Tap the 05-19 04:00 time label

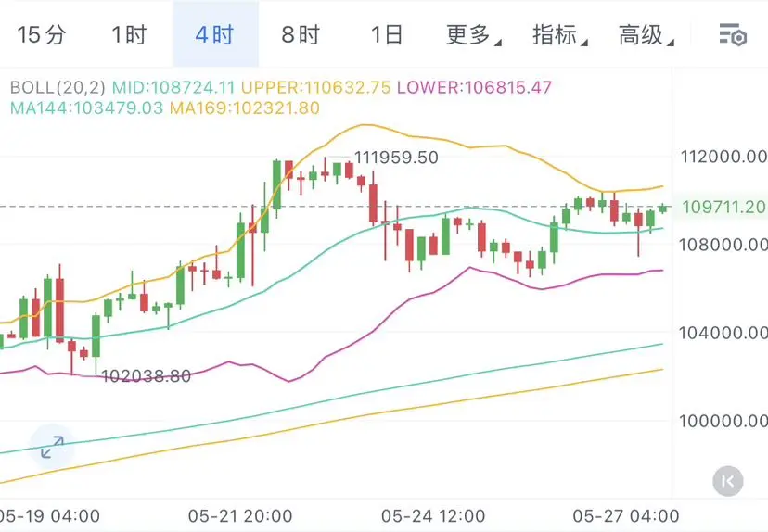pyautogui.click(x=49, y=516)
